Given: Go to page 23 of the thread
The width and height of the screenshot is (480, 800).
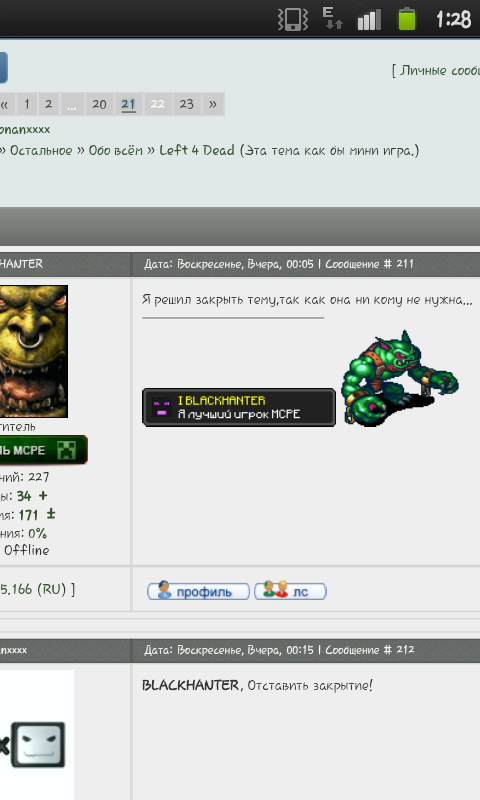Looking at the screenshot, I should pos(186,104).
